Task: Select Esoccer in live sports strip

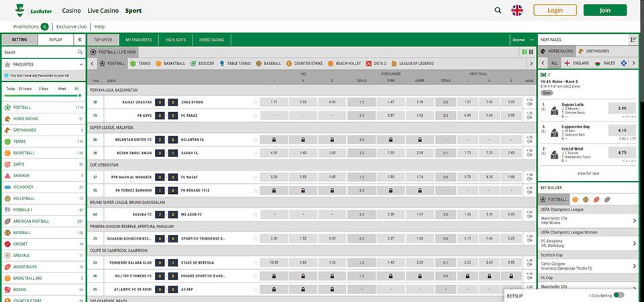Action: [x=202, y=64]
